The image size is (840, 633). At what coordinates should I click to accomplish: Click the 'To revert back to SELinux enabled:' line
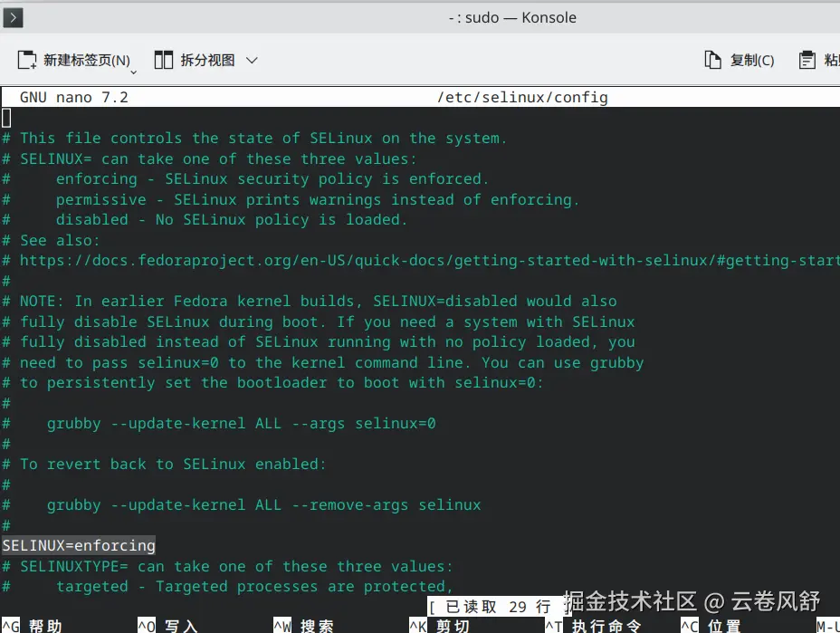click(165, 465)
